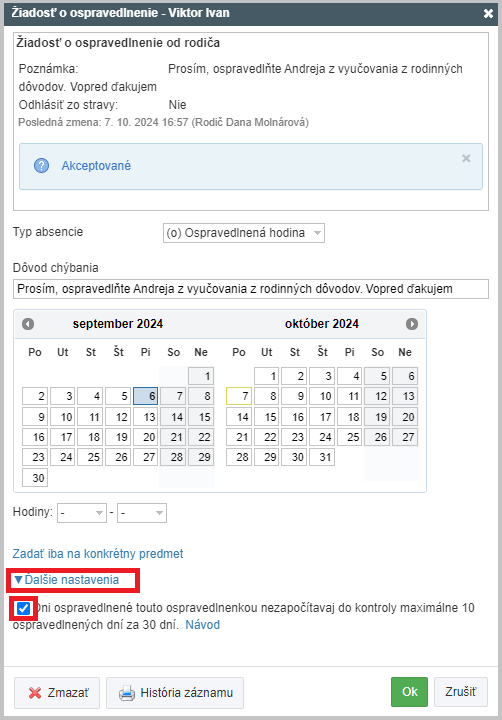Go to previous month in calendar
Viewport: 502px width, 720px height.
click(28, 324)
